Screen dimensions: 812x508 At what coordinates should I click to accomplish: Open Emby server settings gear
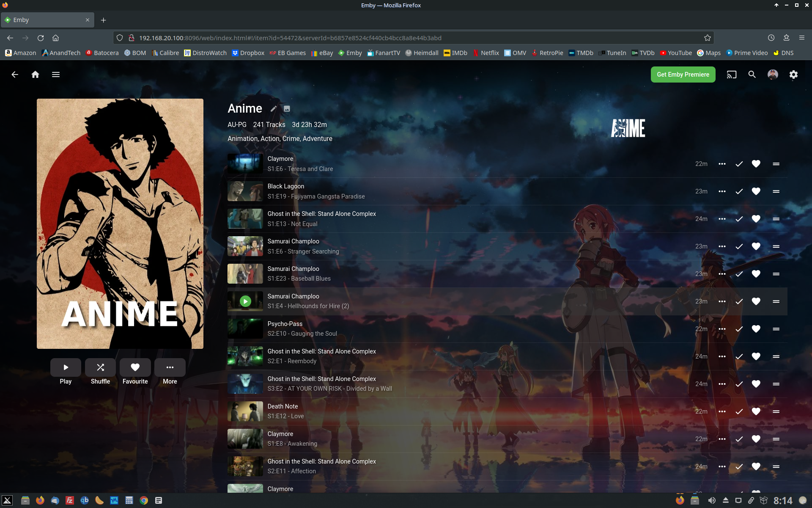point(793,75)
